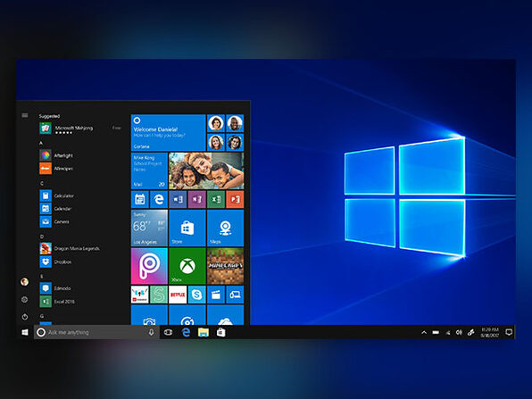Image resolution: width=532 pixels, height=399 pixels.
Task: Click the Ask me anything search field
Action: point(96,332)
